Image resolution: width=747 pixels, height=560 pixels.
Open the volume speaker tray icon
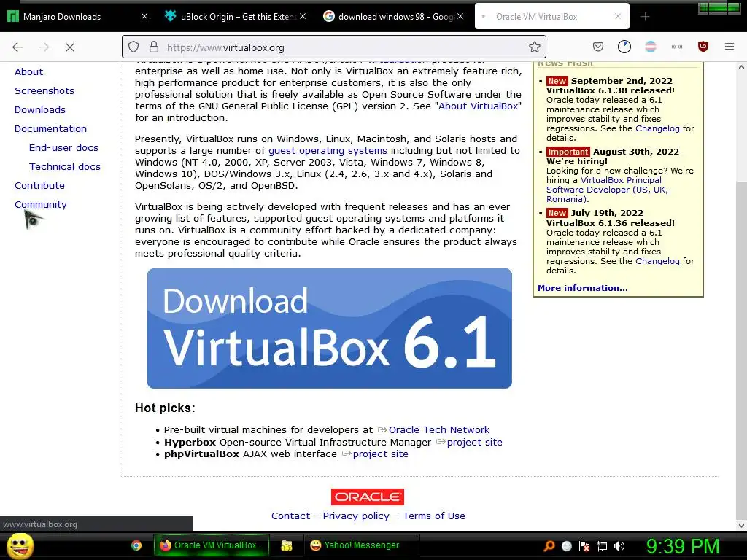[x=619, y=546]
